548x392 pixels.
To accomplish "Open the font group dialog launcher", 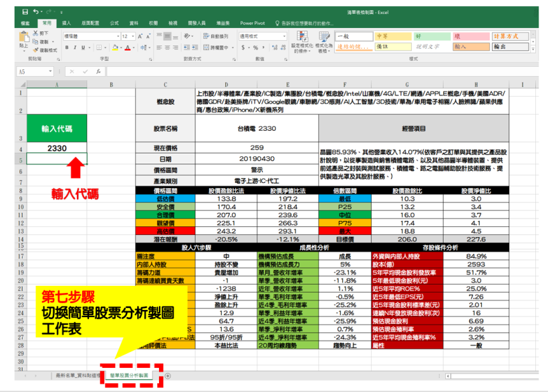I will pyautogui.click(x=150, y=59).
